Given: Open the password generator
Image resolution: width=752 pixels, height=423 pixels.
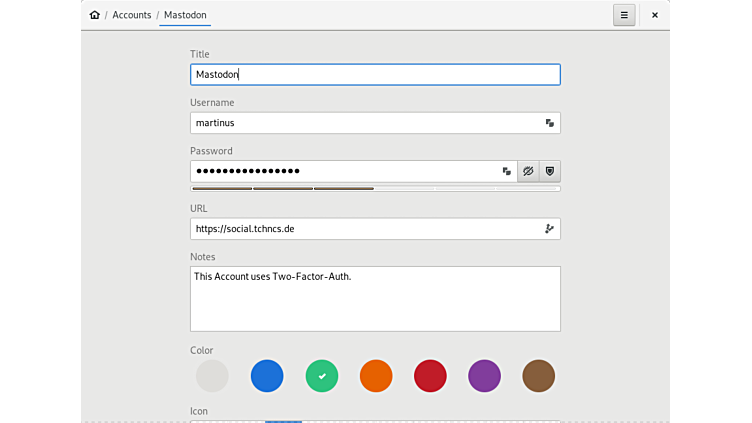Looking at the screenshot, I should 549,171.
